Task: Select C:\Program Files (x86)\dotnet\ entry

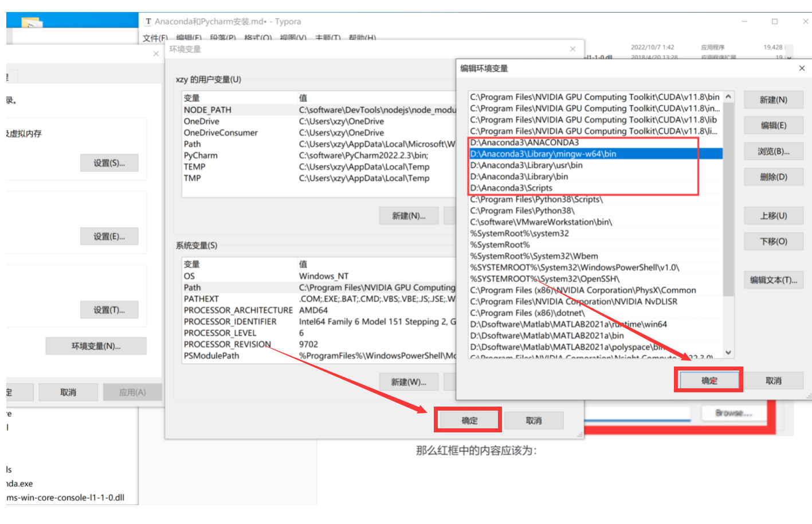Action: click(x=595, y=313)
